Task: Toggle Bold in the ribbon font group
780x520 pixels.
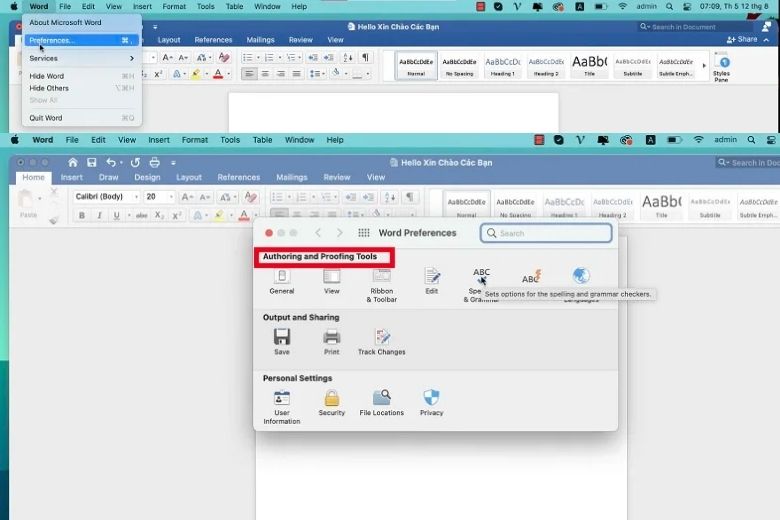Action: (x=82, y=215)
